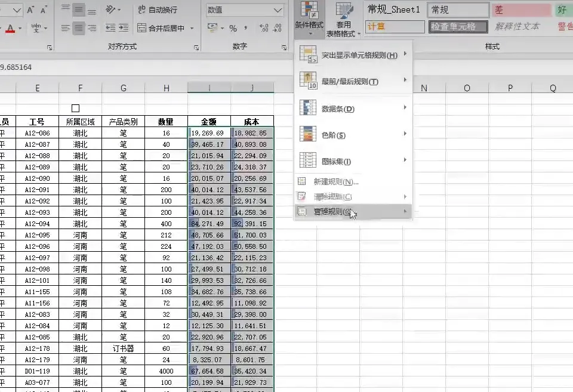Screen dimensions: 573x392
Task: Click the cell containing D01-119
Action: [x=37, y=371]
